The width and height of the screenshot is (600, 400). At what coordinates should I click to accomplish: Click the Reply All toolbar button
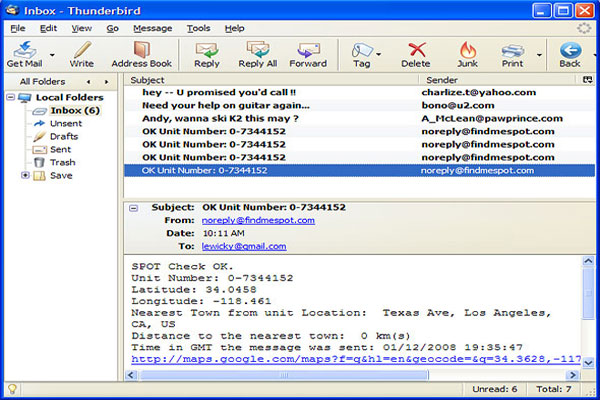(x=258, y=54)
